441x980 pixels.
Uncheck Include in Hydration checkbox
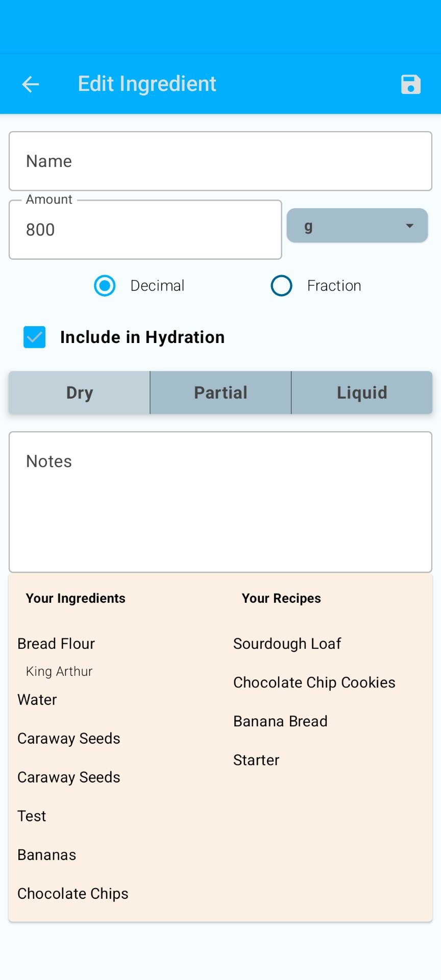tap(35, 337)
